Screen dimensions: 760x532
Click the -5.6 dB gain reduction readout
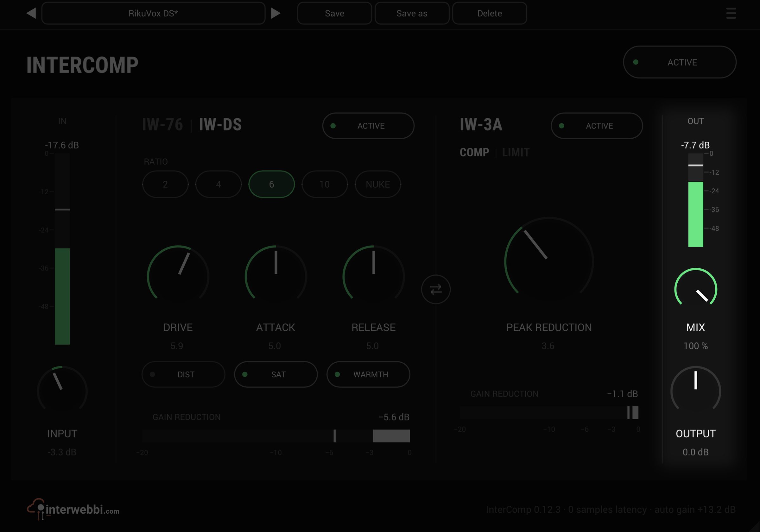tap(394, 417)
